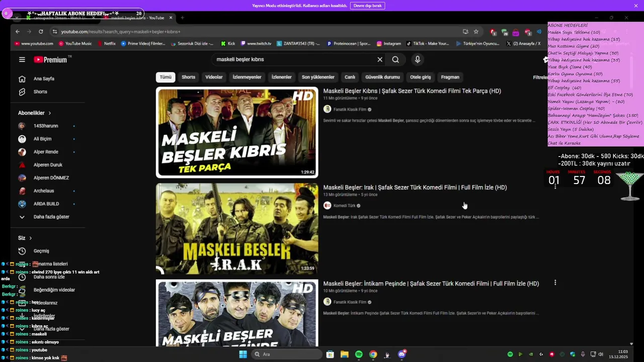Viewport: 644px width, 362px height.
Task: Clear the search query with the X
Action: coord(380,59)
